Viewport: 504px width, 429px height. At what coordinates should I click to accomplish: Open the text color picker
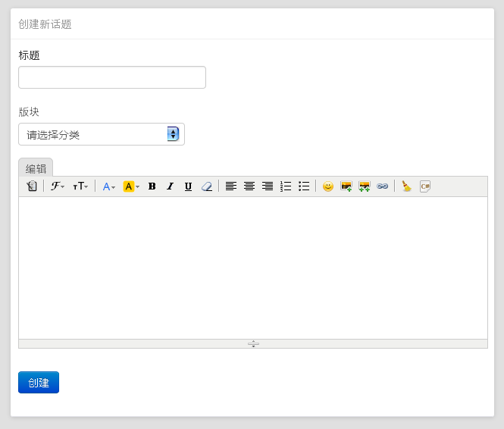pyautogui.click(x=108, y=186)
